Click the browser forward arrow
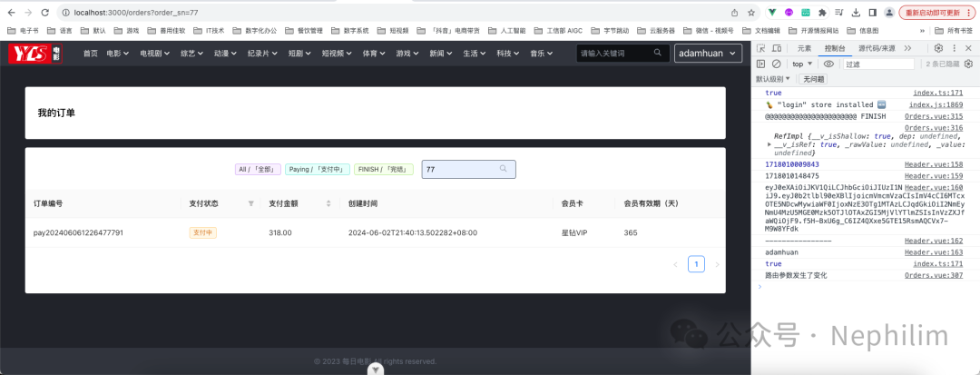 point(27,13)
